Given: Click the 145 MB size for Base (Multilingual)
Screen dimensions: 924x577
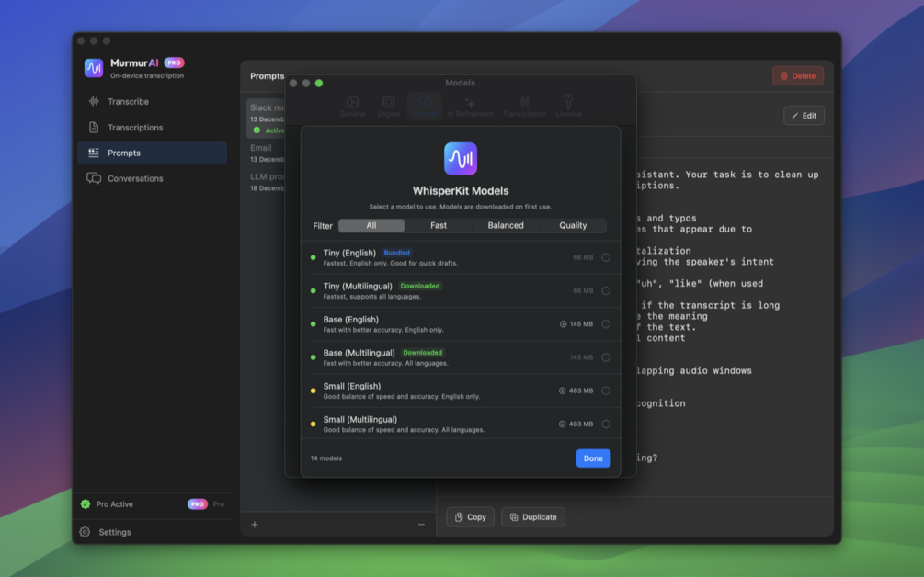Looking at the screenshot, I should [x=581, y=357].
